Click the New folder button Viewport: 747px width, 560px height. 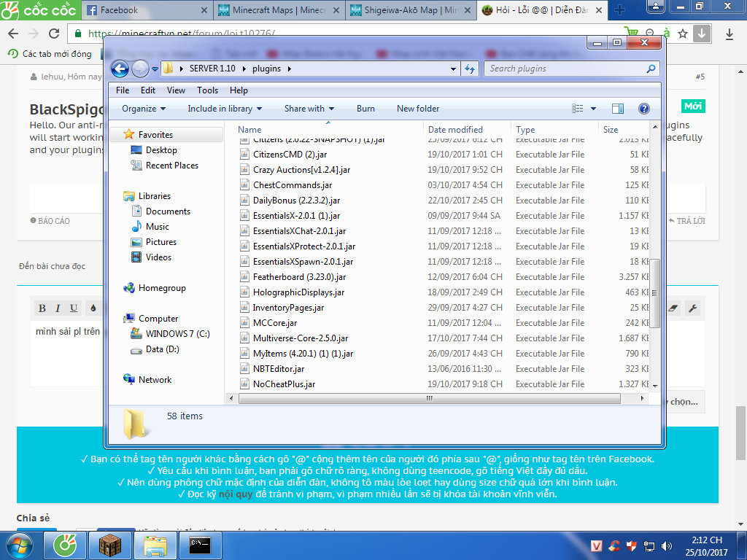point(418,109)
